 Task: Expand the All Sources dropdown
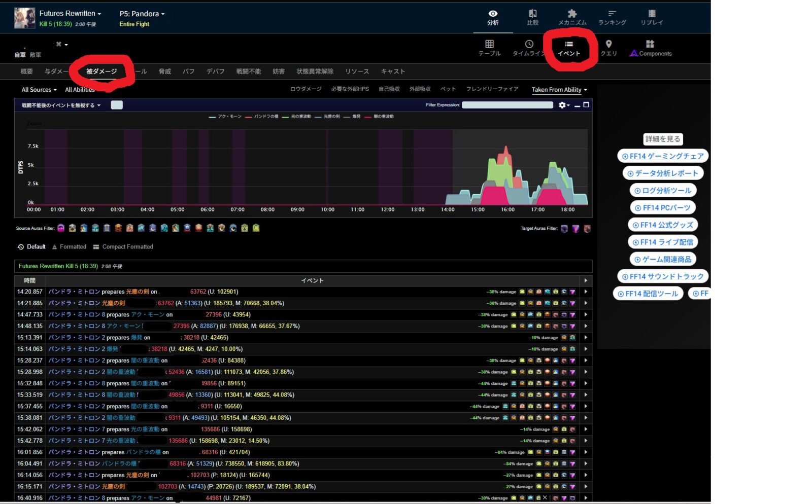[39, 90]
